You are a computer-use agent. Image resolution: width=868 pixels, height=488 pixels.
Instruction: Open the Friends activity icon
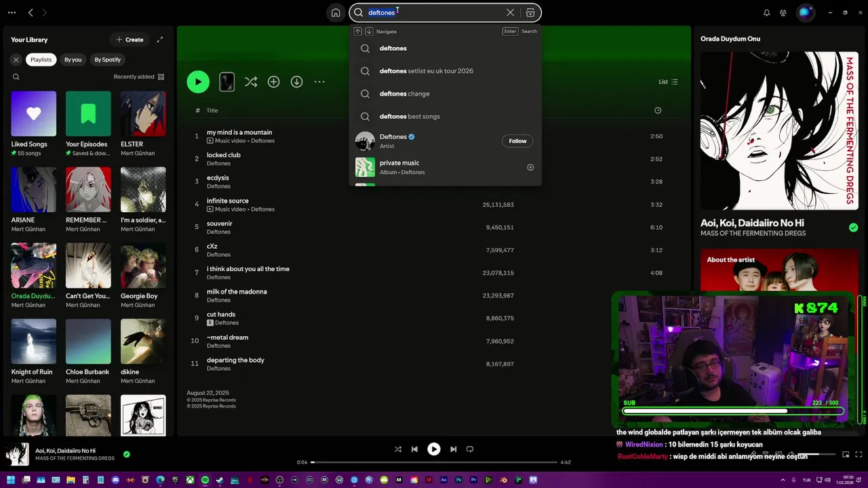click(x=783, y=12)
